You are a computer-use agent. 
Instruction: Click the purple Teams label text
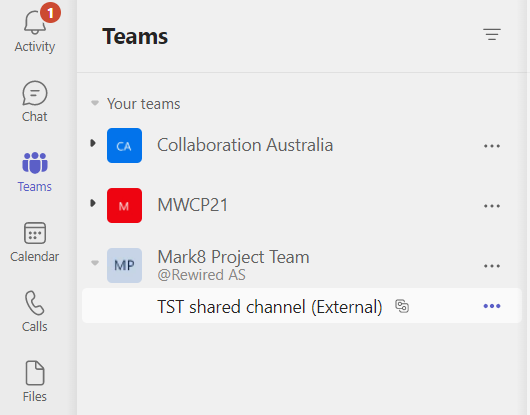click(34, 187)
